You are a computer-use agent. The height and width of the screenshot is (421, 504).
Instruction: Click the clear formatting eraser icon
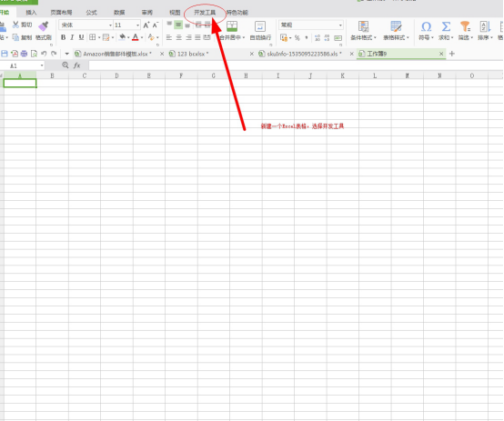[151, 37]
